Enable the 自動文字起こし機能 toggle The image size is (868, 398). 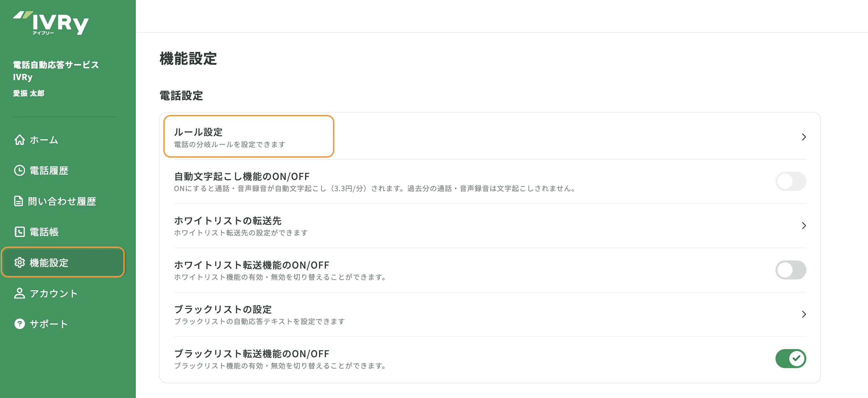(x=791, y=182)
